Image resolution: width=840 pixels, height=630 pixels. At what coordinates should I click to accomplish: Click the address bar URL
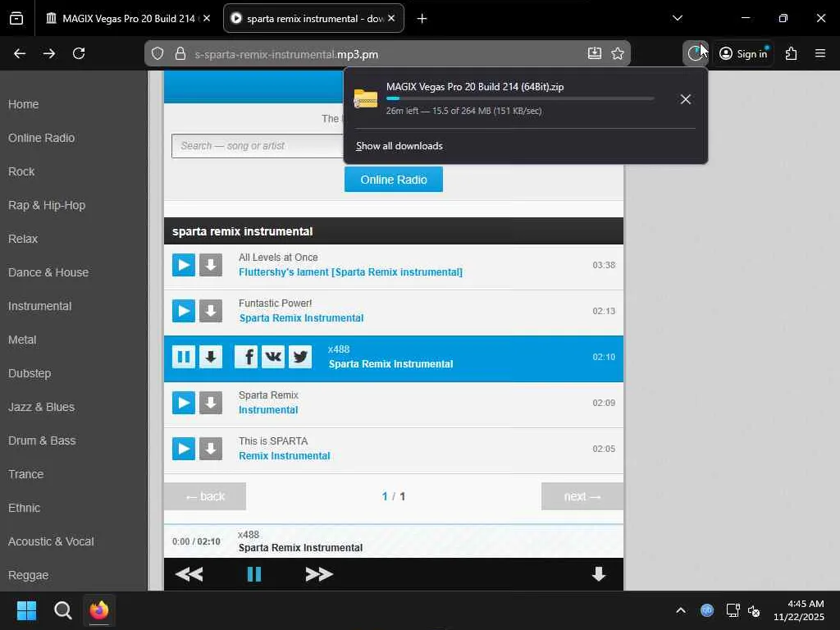[x=286, y=55]
